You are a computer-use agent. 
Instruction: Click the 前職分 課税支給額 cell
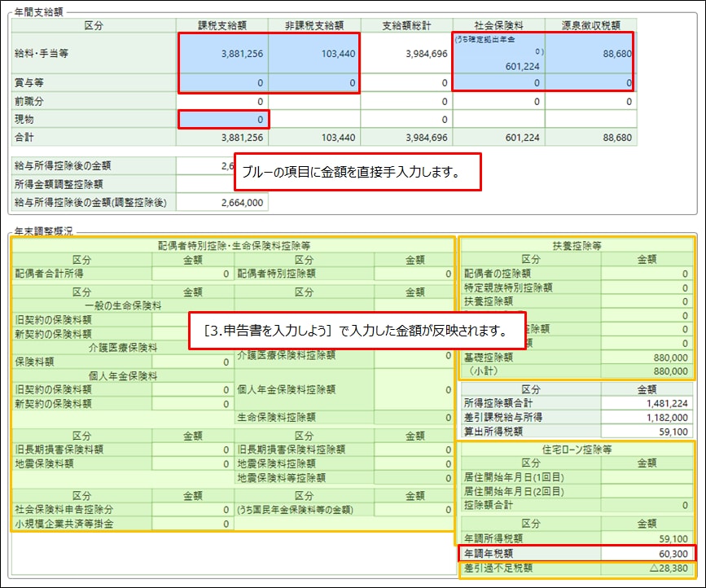tap(222, 102)
